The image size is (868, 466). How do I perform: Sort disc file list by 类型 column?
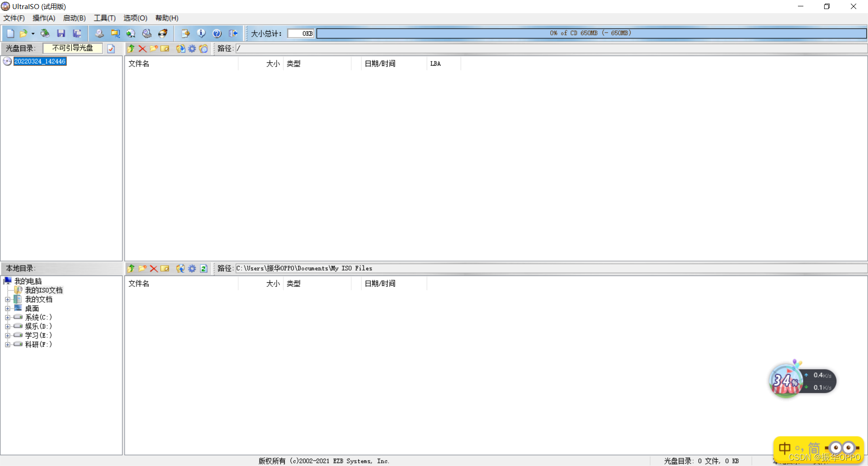tap(317, 64)
